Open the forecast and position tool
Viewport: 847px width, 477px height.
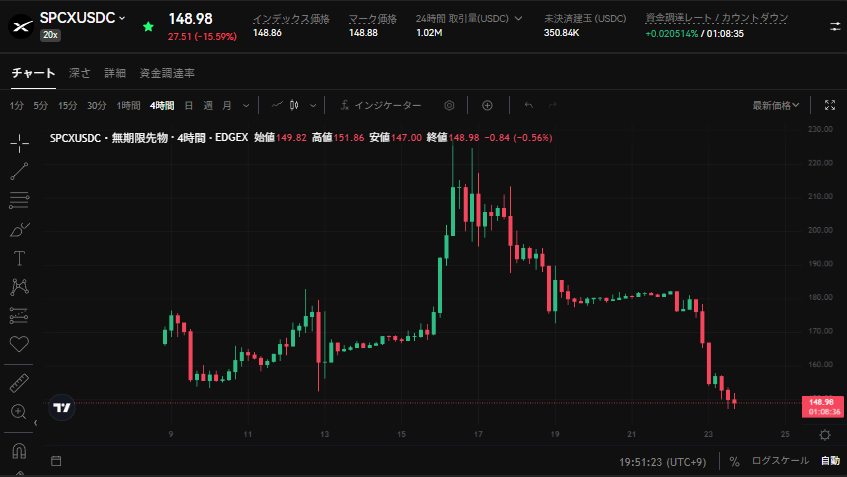click(19, 315)
